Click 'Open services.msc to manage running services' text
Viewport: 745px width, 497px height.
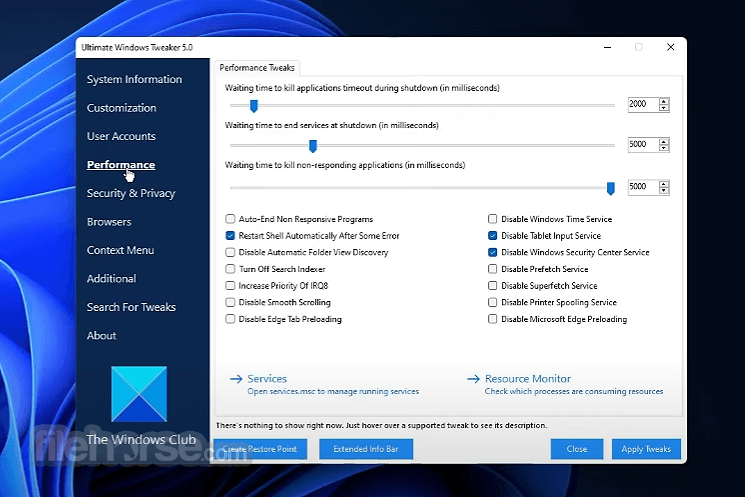point(333,392)
